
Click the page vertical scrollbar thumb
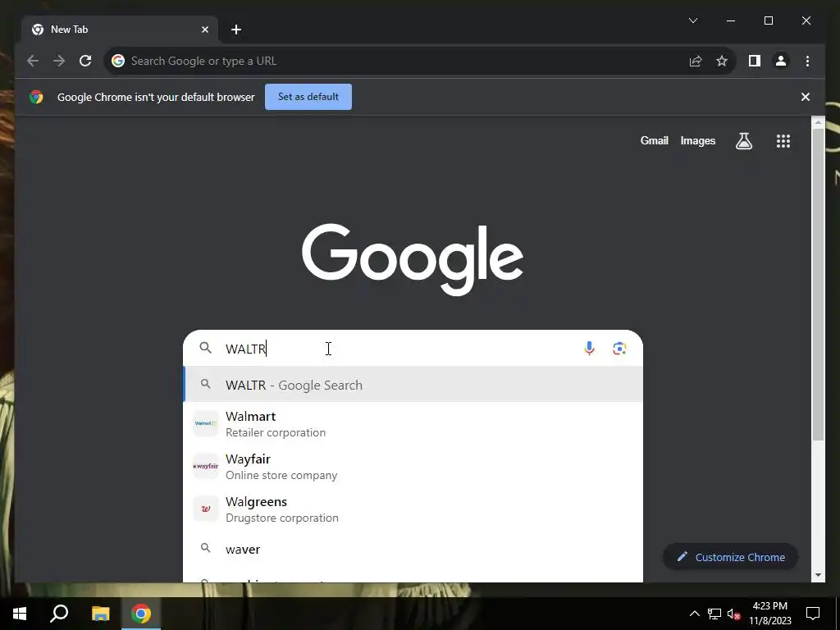click(x=818, y=284)
